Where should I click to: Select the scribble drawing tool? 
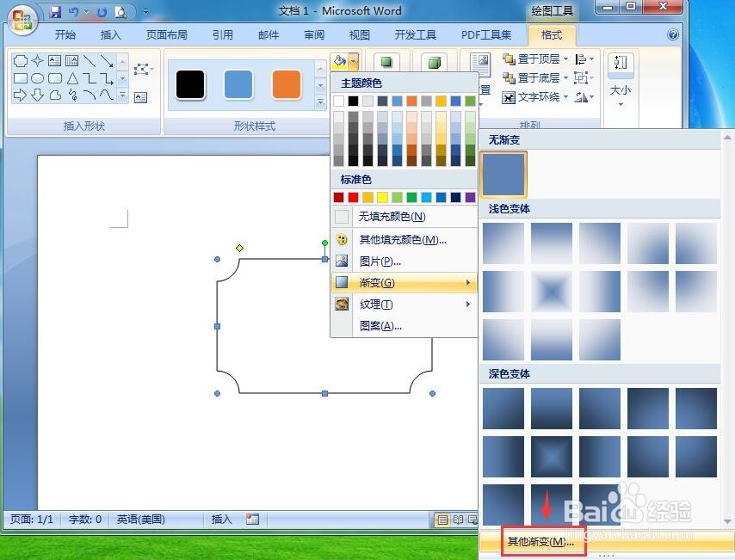[73, 95]
